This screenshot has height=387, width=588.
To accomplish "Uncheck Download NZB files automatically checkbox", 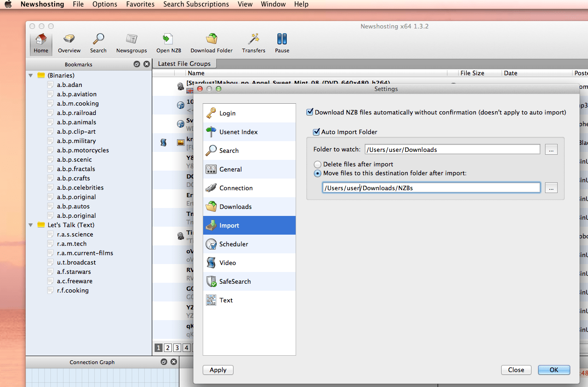I will point(310,112).
